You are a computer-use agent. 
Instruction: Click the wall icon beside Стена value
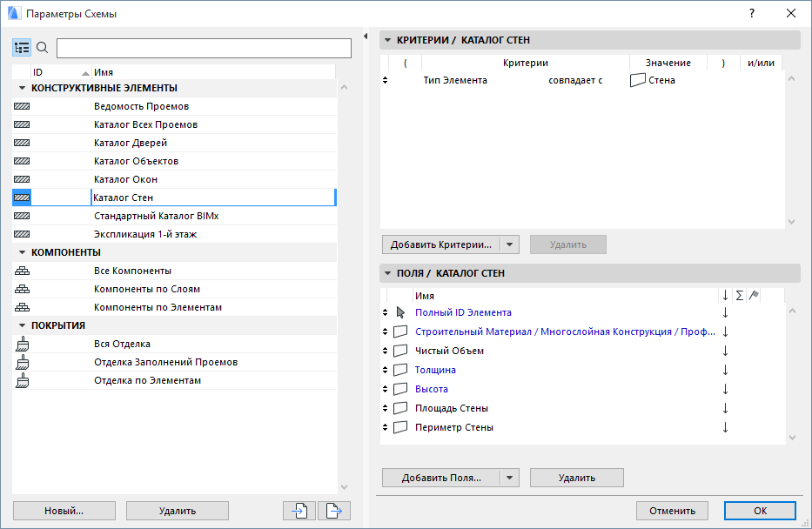point(637,80)
